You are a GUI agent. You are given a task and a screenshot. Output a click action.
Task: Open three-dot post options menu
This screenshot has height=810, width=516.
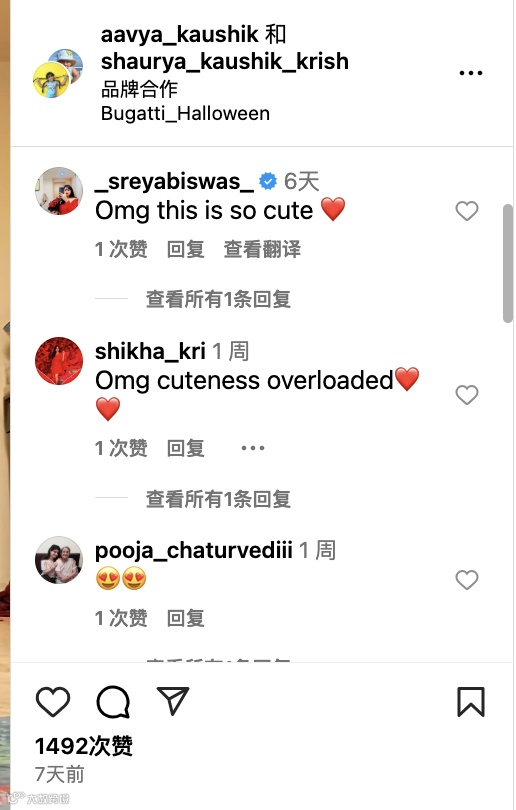click(471, 73)
